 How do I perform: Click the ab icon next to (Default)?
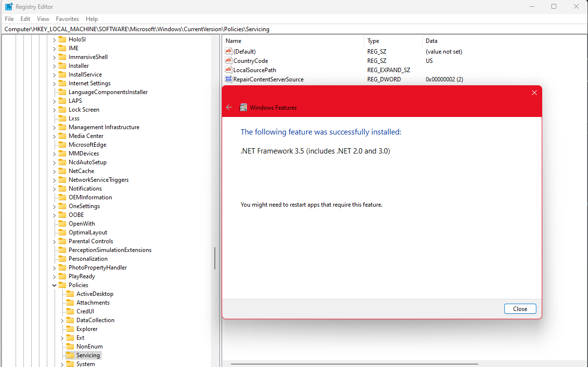(228, 51)
